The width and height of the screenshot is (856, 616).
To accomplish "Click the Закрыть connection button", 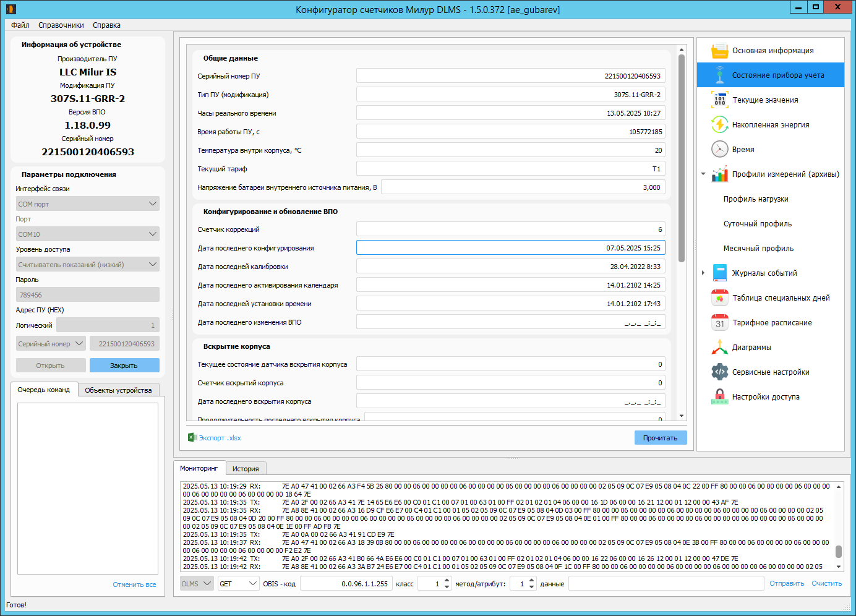I will coord(124,366).
